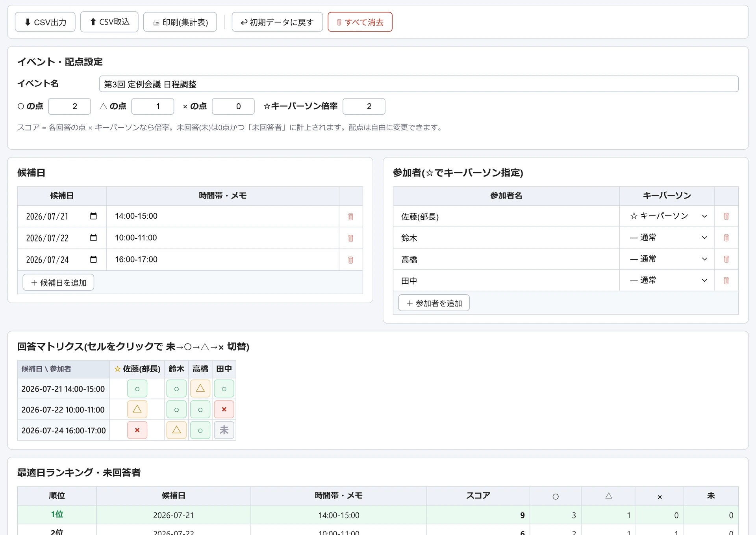Toggle 鈴木 answer for 2026-07-22
Image resolution: width=756 pixels, height=535 pixels.
tap(176, 409)
